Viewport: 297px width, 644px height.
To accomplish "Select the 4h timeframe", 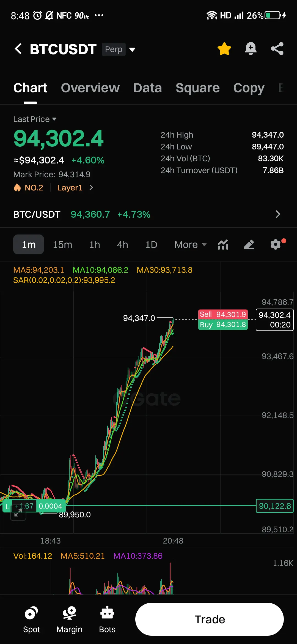I will [x=122, y=245].
